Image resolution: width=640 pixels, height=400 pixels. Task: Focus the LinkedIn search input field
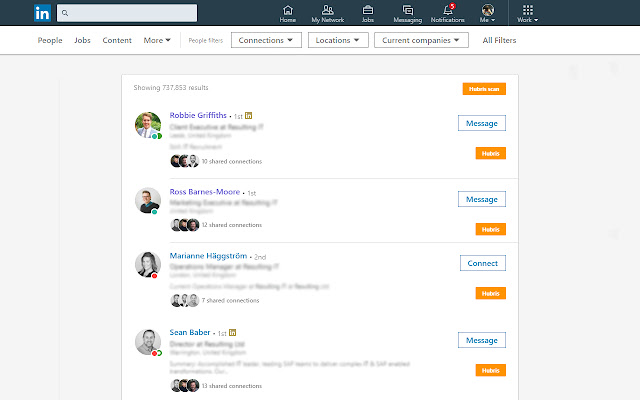pyautogui.click(x=127, y=13)
